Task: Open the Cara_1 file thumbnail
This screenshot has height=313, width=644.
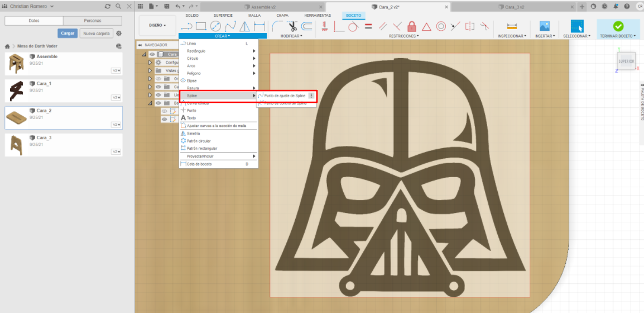Action: [16, 91]
